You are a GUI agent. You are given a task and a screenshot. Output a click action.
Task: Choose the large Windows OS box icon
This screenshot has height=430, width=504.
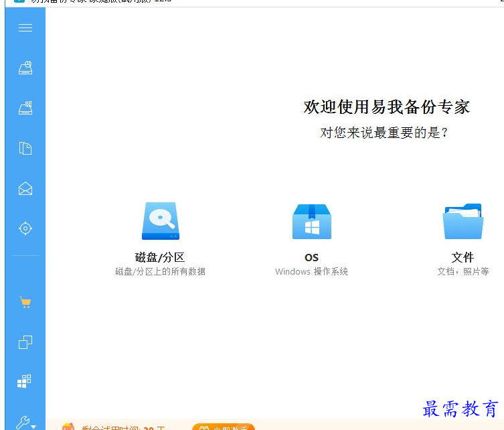click(311, 222)
